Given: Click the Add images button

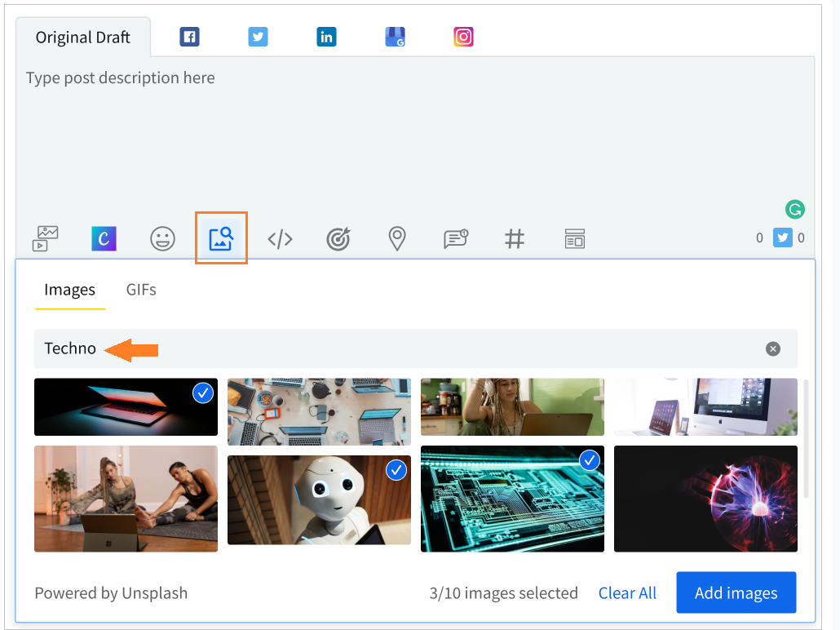Looking at the screenshot, I should coord(736,593).
